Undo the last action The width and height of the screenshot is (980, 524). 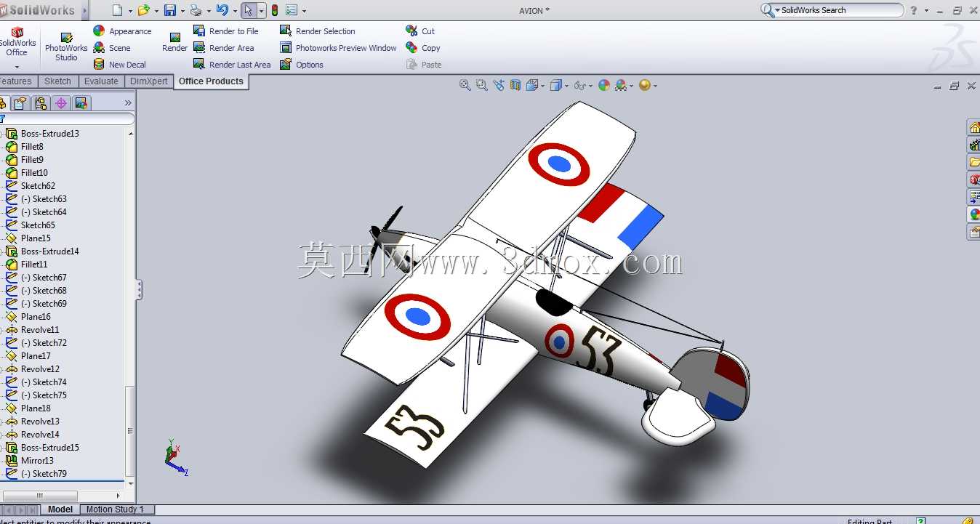(x=222, y=10)
